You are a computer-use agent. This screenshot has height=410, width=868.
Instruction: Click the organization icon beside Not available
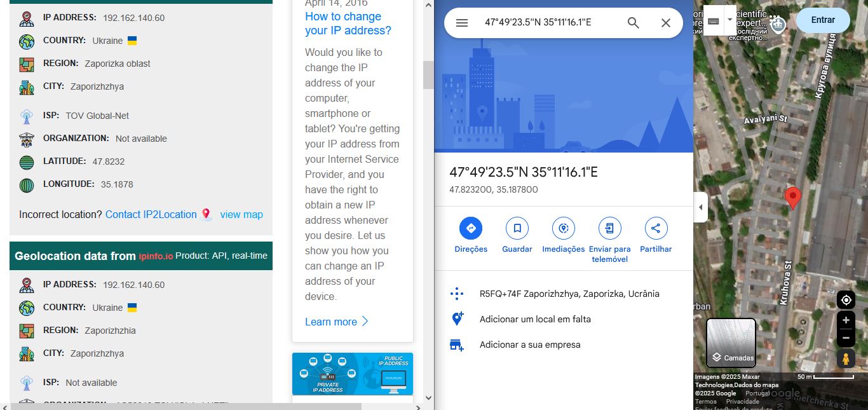point(27,139)
